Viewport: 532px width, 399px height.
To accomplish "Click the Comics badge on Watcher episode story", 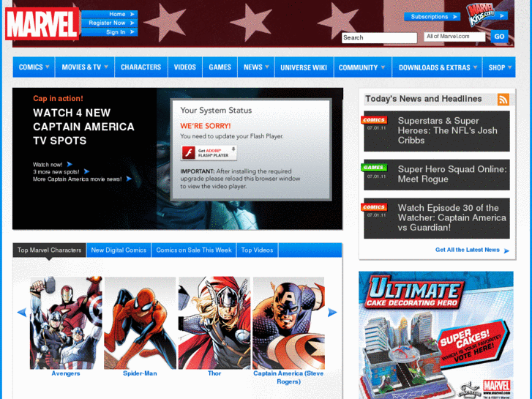I will [x=373, y=206].
